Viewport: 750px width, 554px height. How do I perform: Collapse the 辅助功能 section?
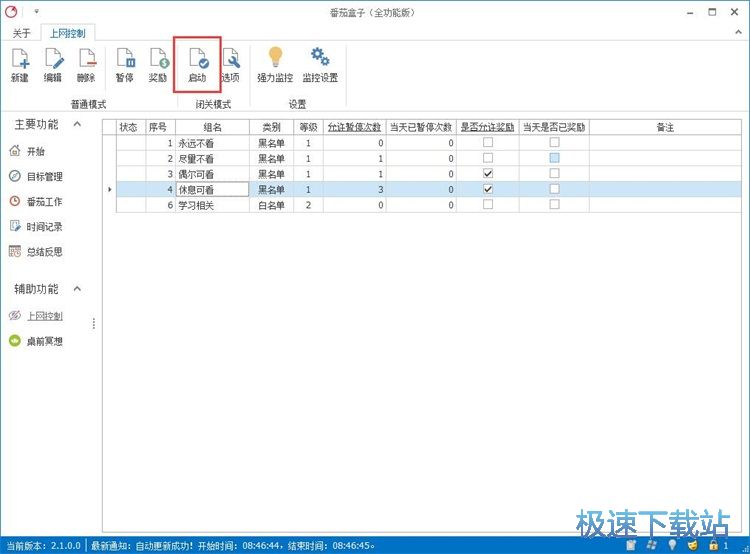pyautogui.click(x=77, y=289)
